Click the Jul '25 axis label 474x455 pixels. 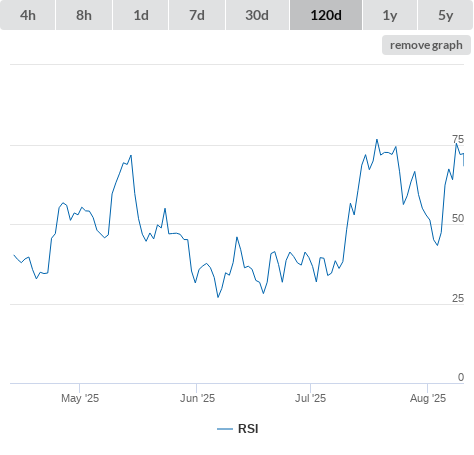click(310, 398)
